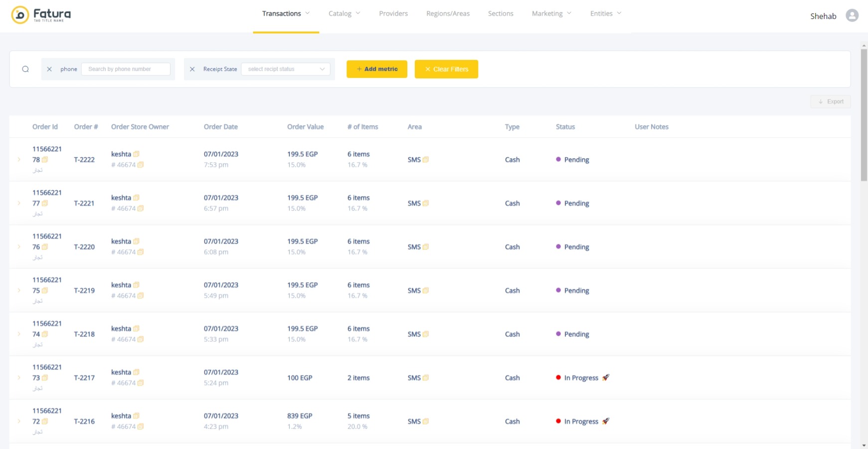Copy order id ending in 74

click(45, 334)
